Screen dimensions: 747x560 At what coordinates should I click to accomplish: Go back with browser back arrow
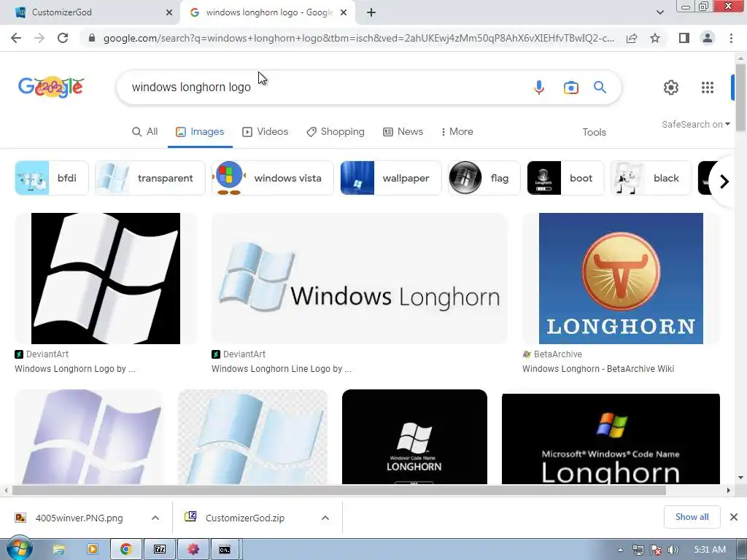pos(16,38)
